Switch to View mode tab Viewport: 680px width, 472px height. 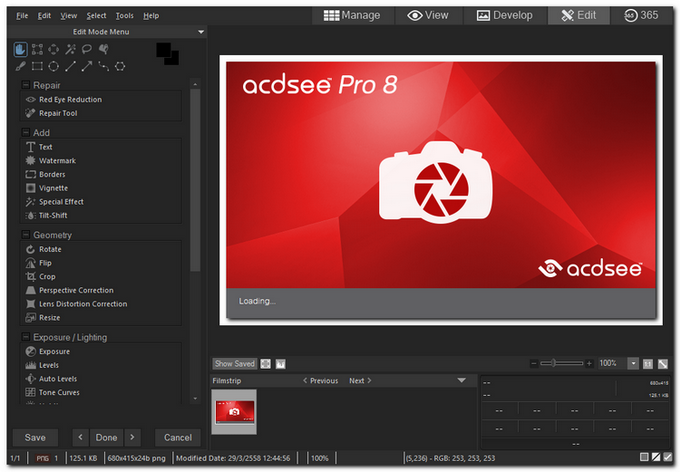[x=428, y=16]
